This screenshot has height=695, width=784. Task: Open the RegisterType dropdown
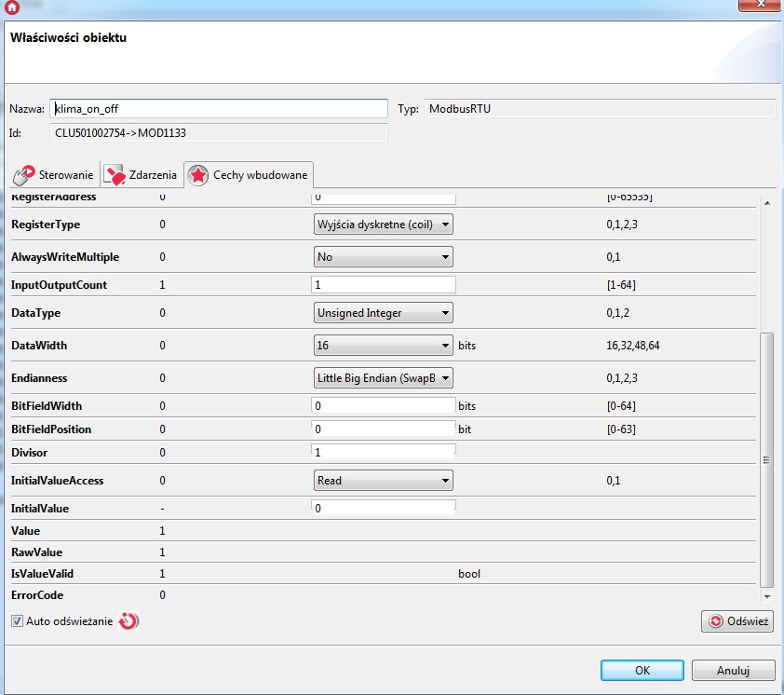click(x=383, y=225)
